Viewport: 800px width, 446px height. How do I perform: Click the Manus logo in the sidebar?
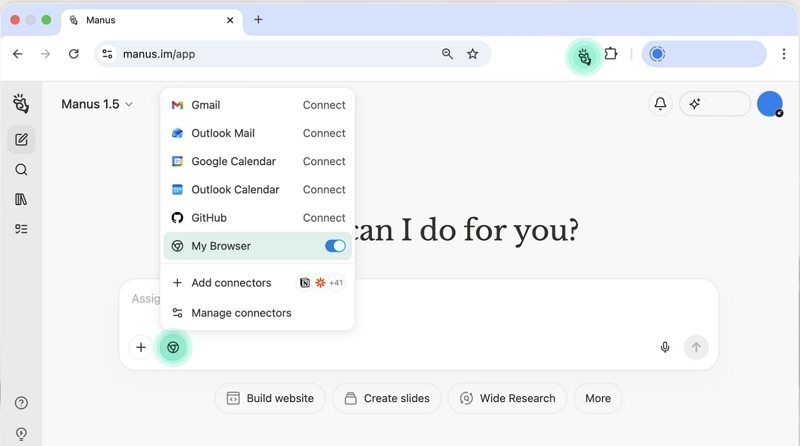click(21, 104)
